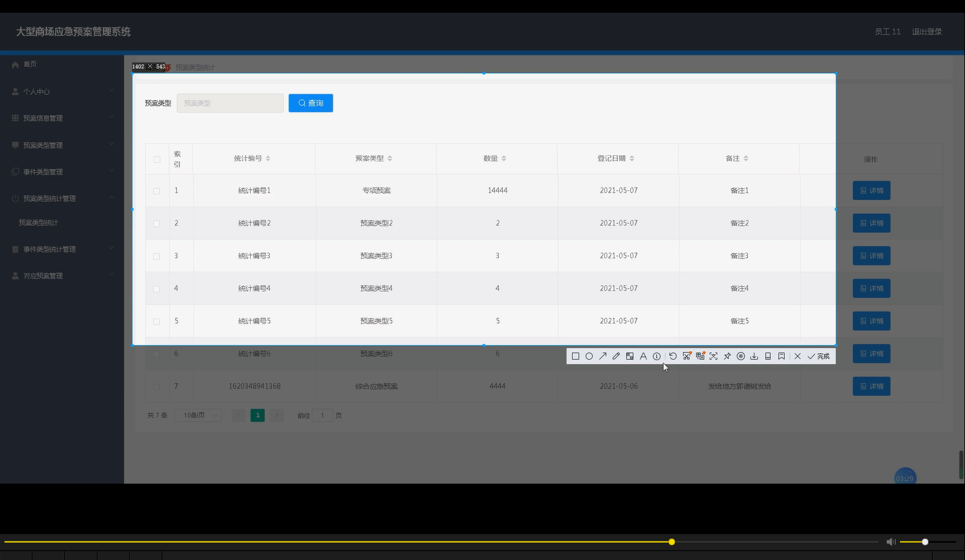965x560 pixels.
Task: Cancel the screenshot with X icon
Action: point(798,356)
